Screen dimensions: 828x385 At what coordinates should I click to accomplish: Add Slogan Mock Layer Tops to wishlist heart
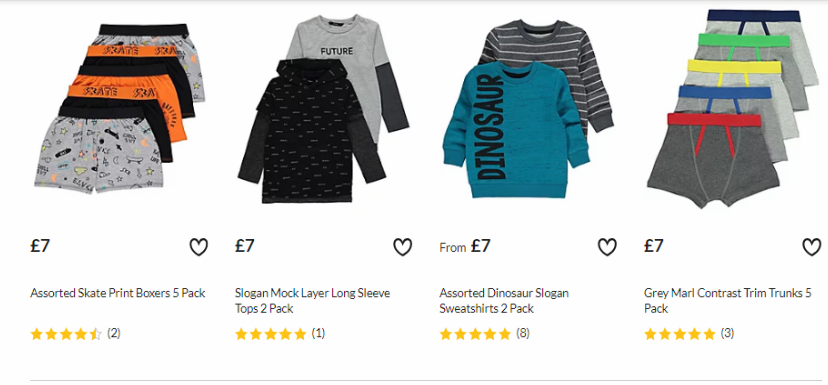click(x=402, y=247)
